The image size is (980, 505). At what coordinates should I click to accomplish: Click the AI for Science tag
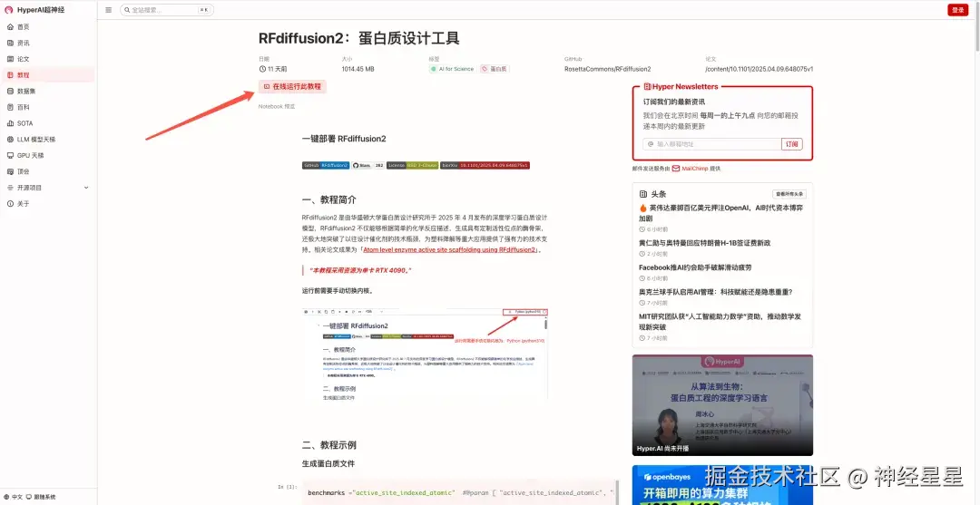(453, 69)
